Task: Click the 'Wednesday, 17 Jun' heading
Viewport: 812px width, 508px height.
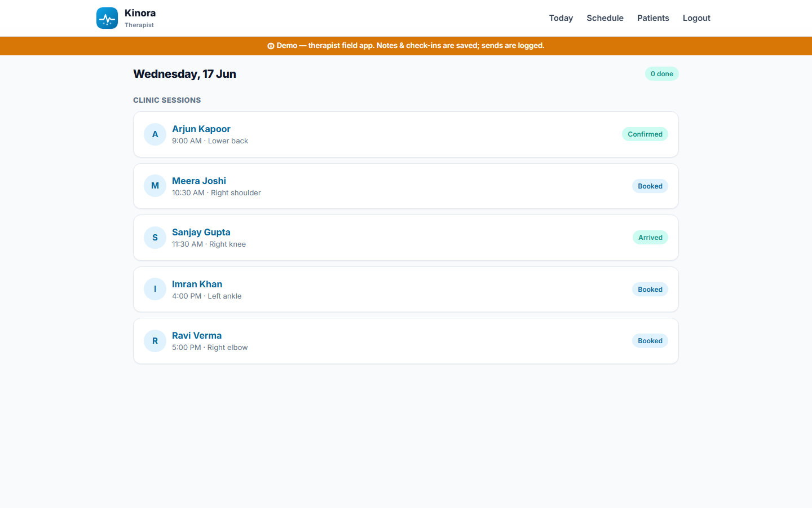Action: 184,74
